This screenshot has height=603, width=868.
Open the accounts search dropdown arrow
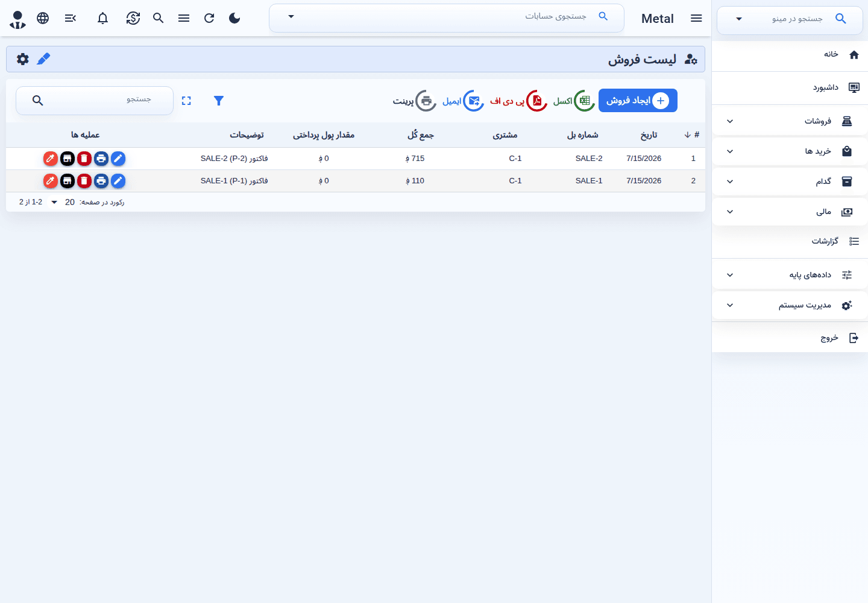[x=291, y=17]
